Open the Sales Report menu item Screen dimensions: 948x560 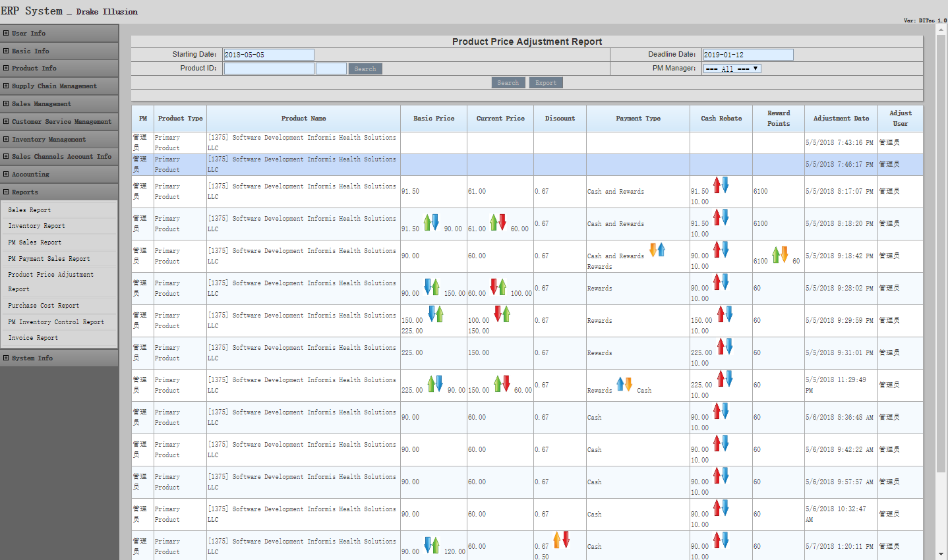tap(29, 210)
